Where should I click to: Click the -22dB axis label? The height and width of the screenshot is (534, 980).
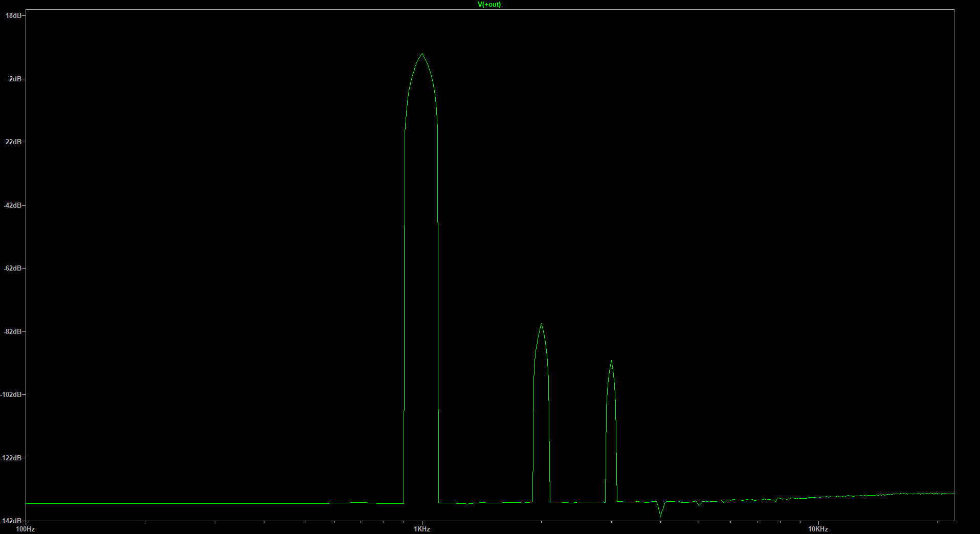pos(13,142)
